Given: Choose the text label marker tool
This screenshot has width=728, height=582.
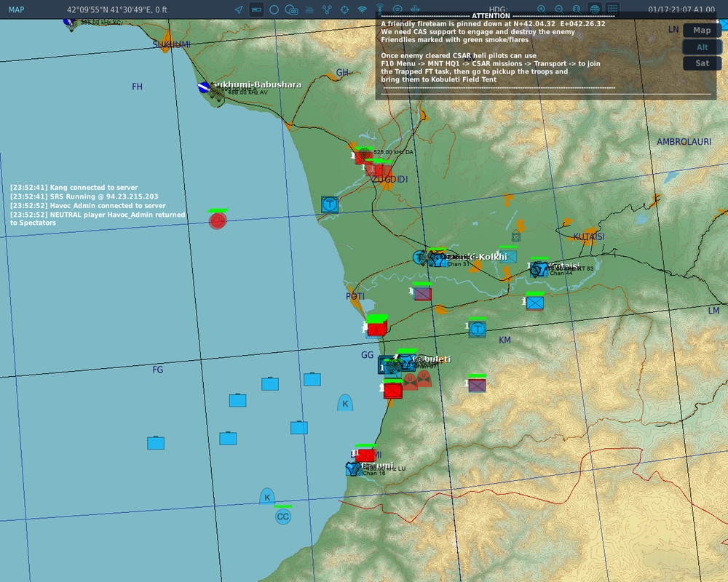Looking at the screenshot, I should point(291,9).
